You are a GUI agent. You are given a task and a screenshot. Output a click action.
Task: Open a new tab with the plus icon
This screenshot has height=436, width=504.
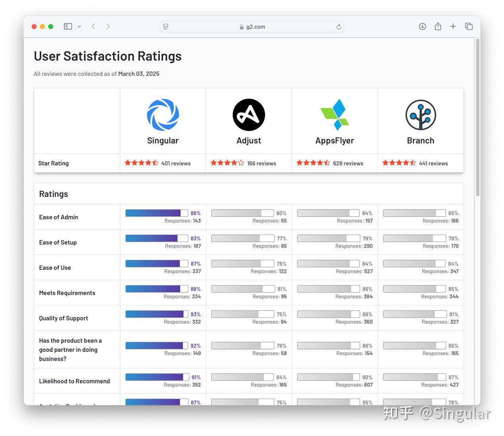coord(453,27)
